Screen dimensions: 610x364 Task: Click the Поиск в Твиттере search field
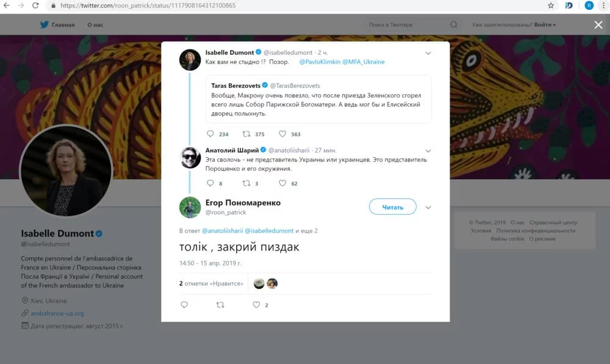click(406, 25)
